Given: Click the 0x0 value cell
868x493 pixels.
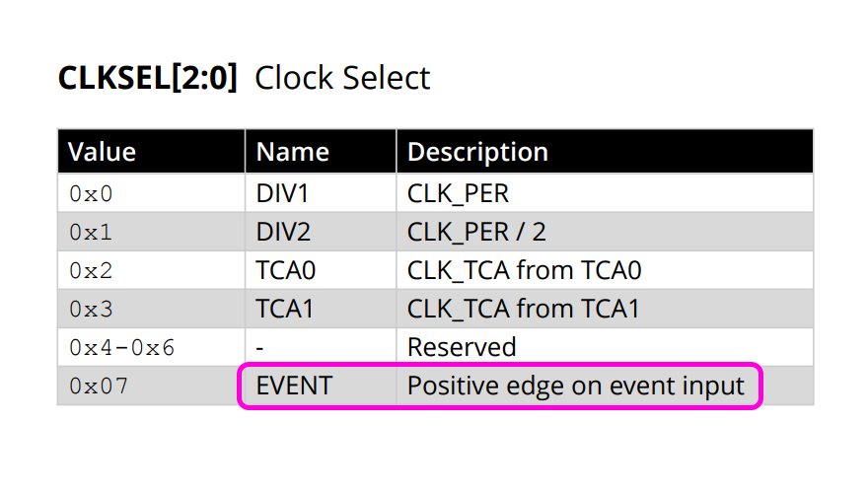Looking at the screenshot, I should point(92,193).
